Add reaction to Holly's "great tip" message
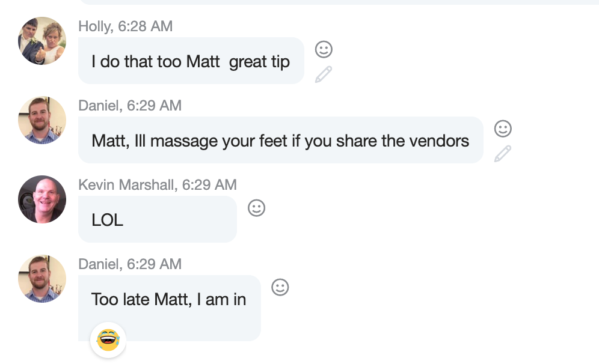The width and height of the screenshot is (599, 364). tap(324, 49)
